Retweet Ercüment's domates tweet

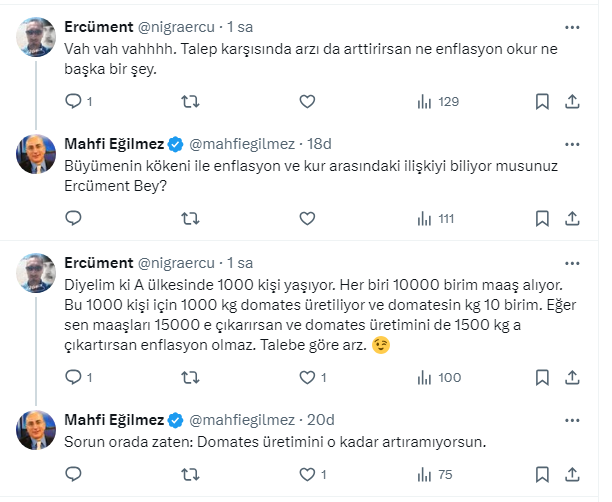190,377
